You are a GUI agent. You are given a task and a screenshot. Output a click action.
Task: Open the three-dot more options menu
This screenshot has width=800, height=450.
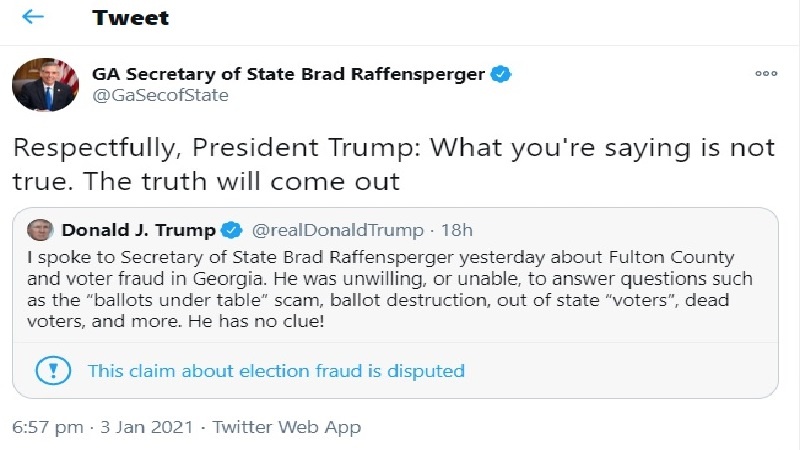coord(766,74)
